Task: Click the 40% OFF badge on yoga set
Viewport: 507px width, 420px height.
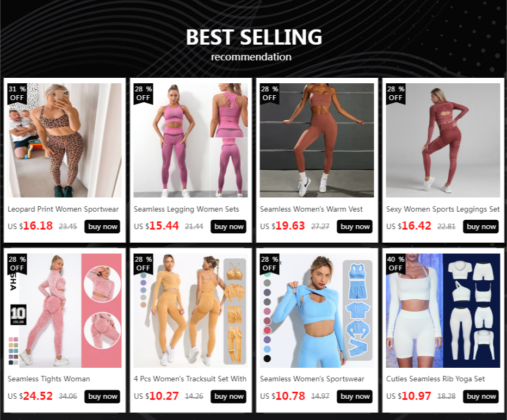Action: pos(396,263)
